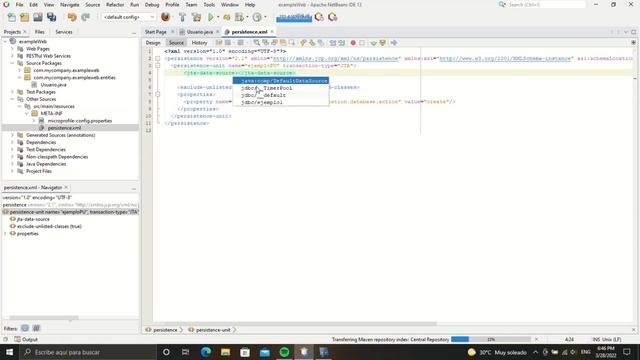Click the red Start Macro Recording icon
The image size is (640, 360).
click(353, 42)
